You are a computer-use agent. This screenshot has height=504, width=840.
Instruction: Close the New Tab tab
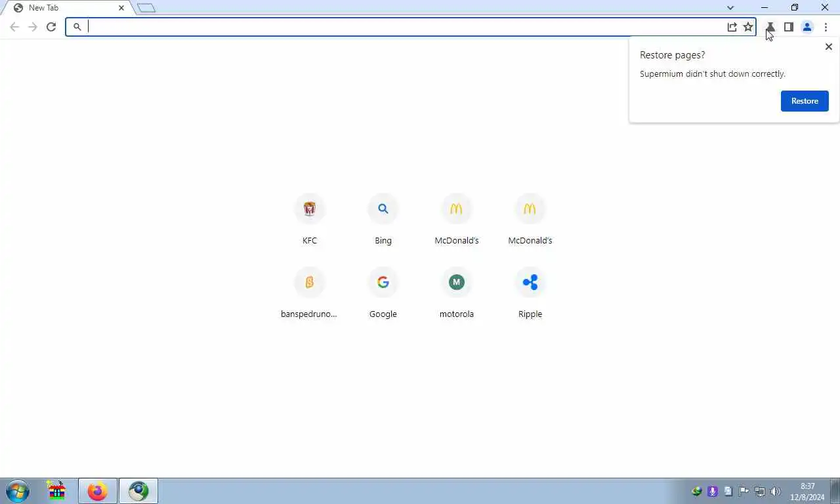[x=121, y=8]
